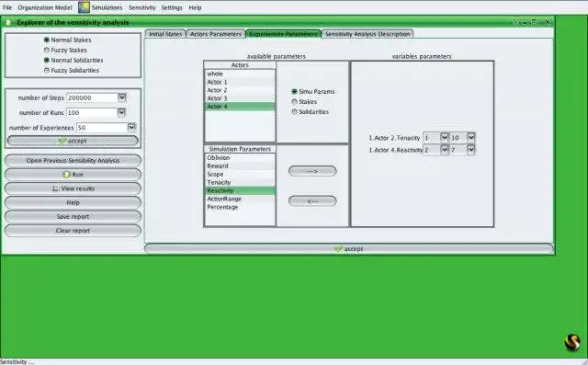The height and width of the screenshot is (365, 588).
Task: Open the number of Steps dropdown
Action: point(122,97)
